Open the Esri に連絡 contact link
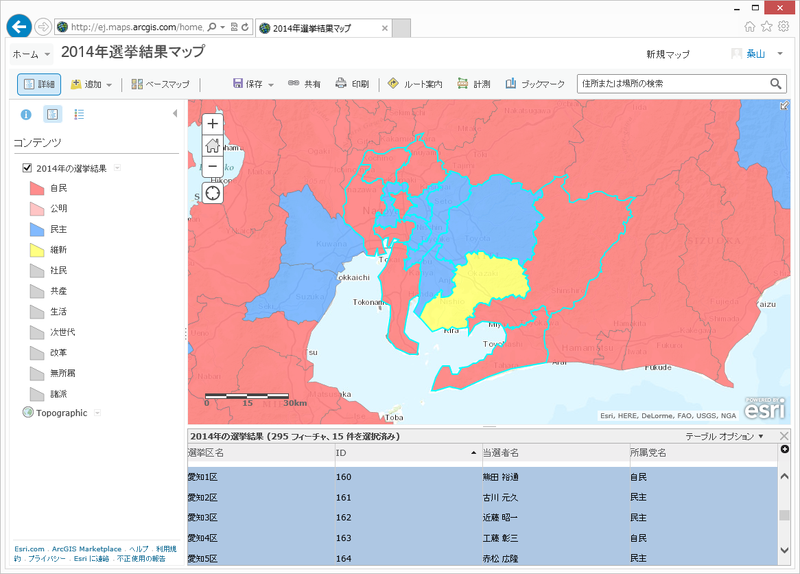The height and width of the screenshot is (574, 800). coord(91,559)
